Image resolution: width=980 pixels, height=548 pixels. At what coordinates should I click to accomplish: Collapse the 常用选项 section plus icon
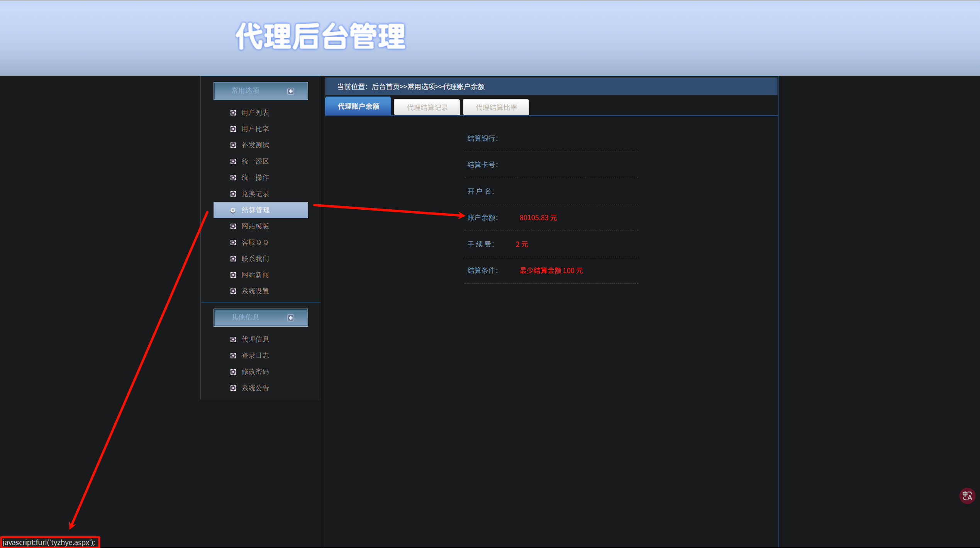(x=291, y=91)
